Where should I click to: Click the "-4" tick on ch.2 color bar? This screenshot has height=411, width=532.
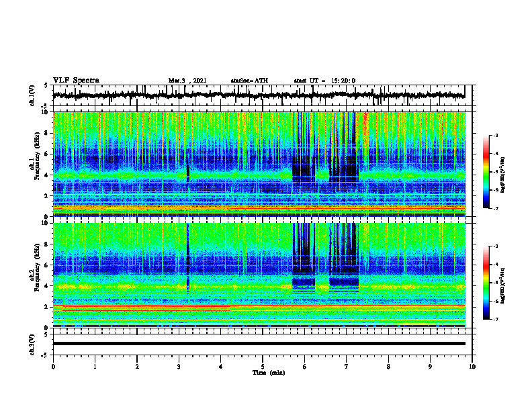(x=495, y=265)
